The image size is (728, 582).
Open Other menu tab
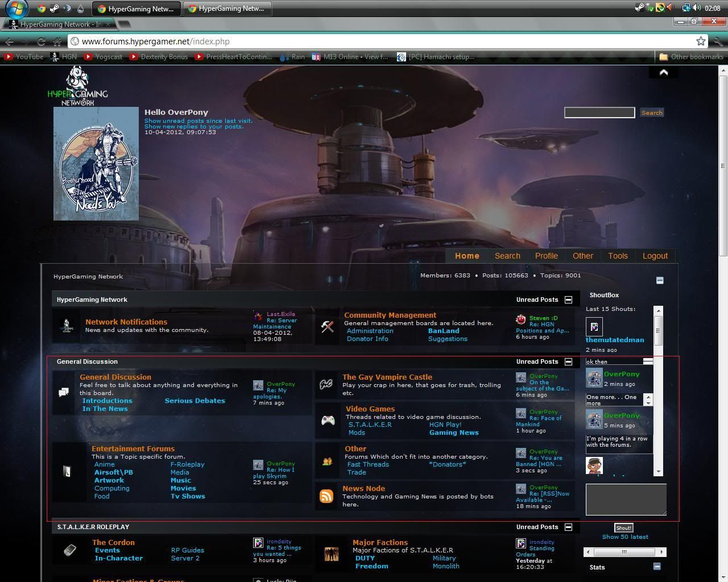click(x=583, y=256)
